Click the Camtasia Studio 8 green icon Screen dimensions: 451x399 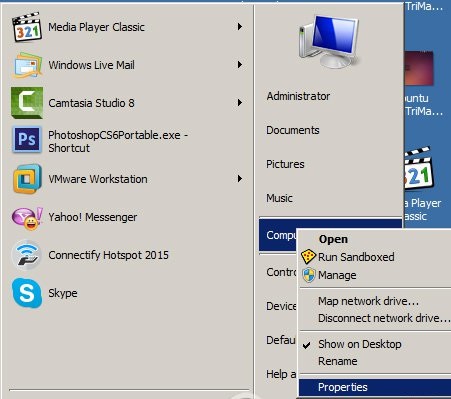click(x=27, y=103)
